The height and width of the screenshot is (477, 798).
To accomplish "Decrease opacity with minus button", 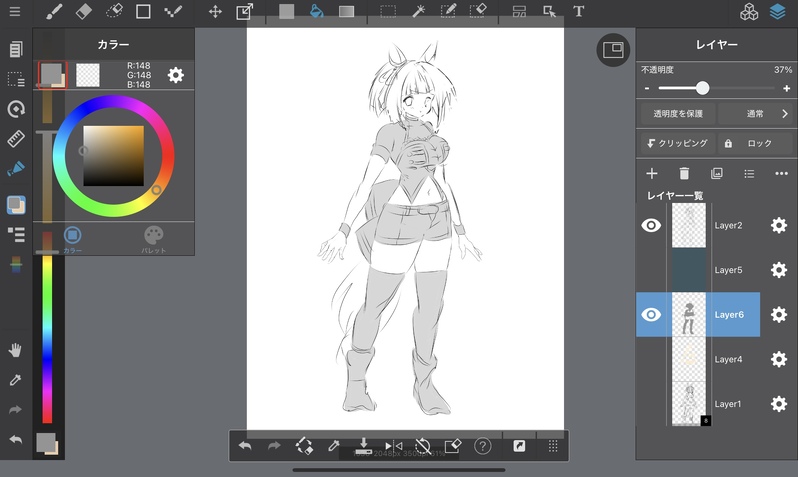I will [647, 88].
